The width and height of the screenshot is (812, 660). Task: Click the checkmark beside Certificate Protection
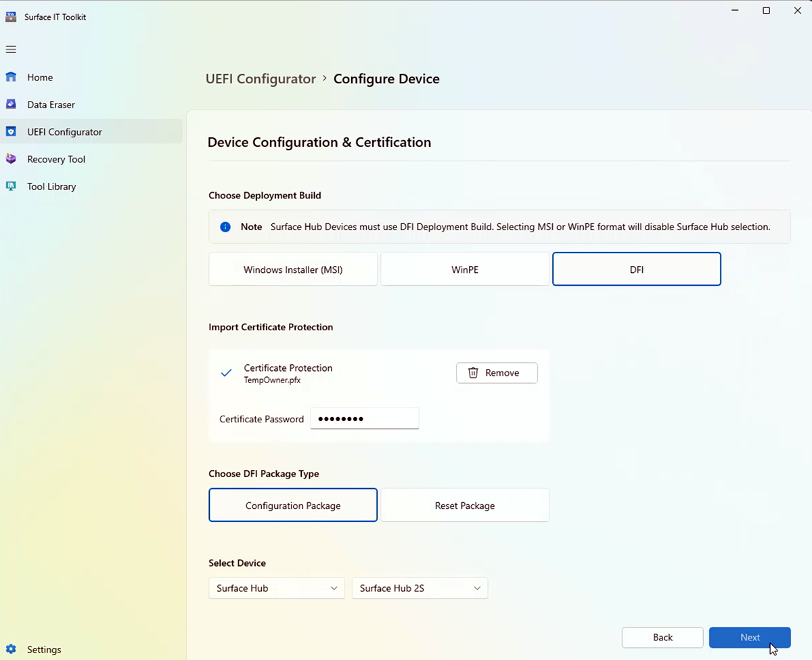tap(226, 372)
